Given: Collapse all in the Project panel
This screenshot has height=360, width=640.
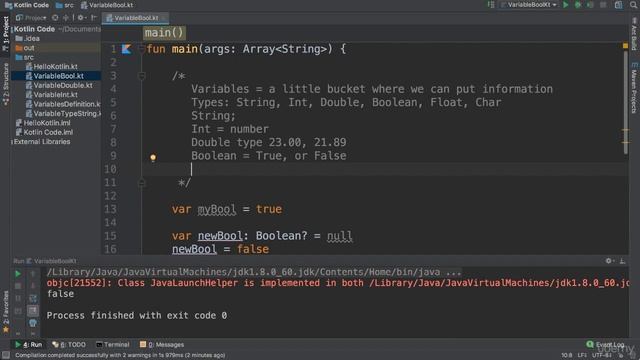Looking at the screenshot, I should coord(66,18).
